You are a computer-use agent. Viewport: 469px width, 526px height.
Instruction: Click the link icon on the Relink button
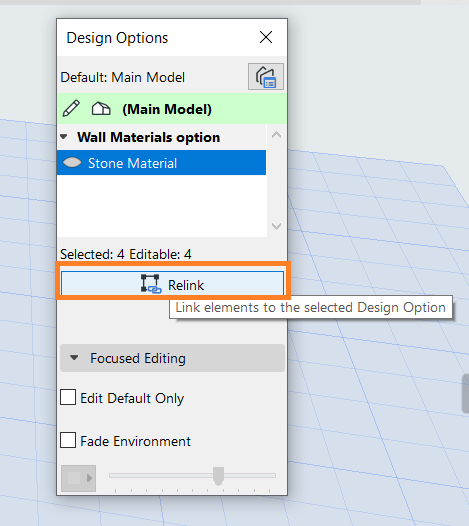151,284
